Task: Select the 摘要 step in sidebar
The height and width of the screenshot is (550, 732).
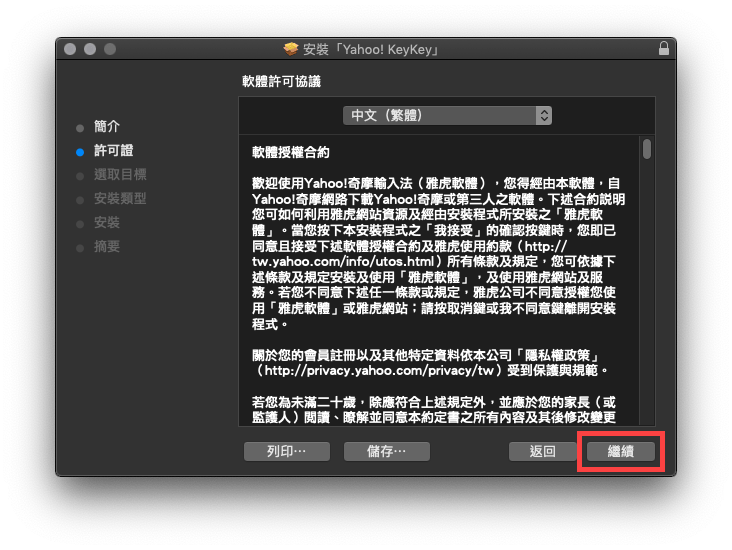Action: tap(107, 247)
